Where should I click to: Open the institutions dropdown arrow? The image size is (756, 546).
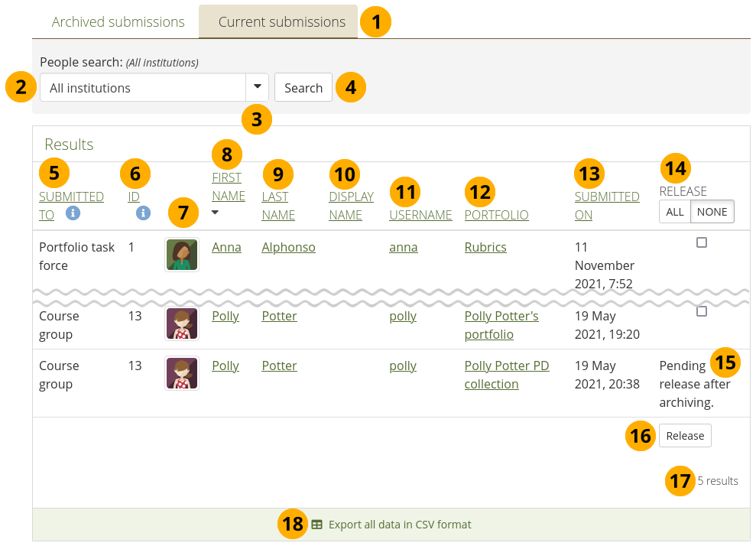tap(257, 87)
